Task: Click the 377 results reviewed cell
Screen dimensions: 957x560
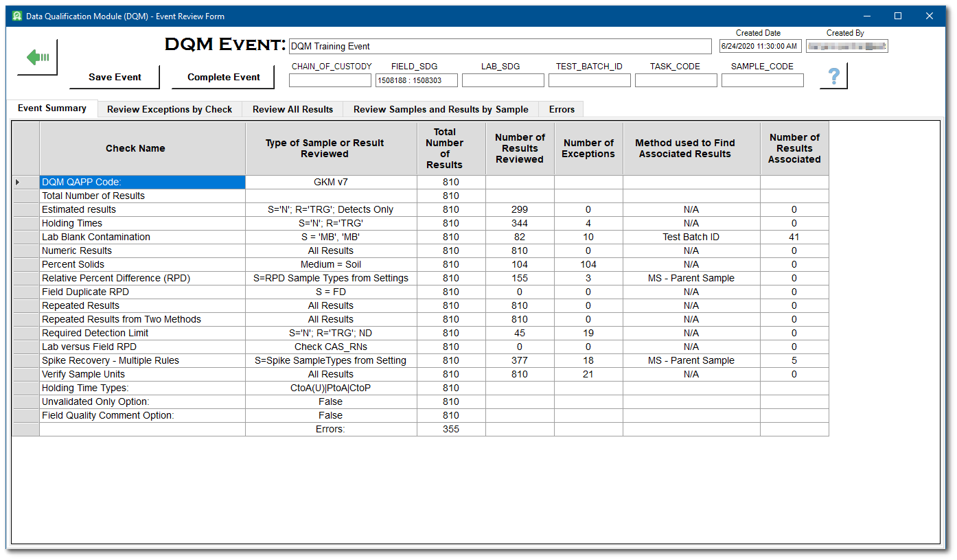Action: [520, 360]
